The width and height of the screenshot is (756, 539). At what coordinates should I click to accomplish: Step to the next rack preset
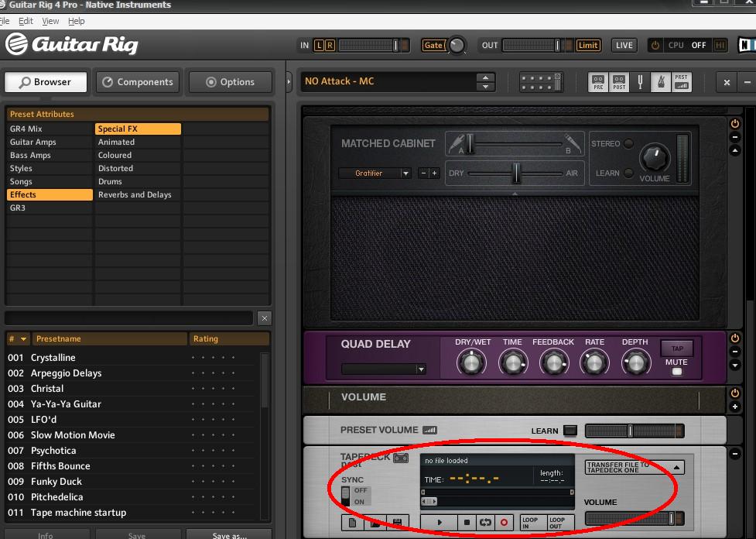(485, 88)
